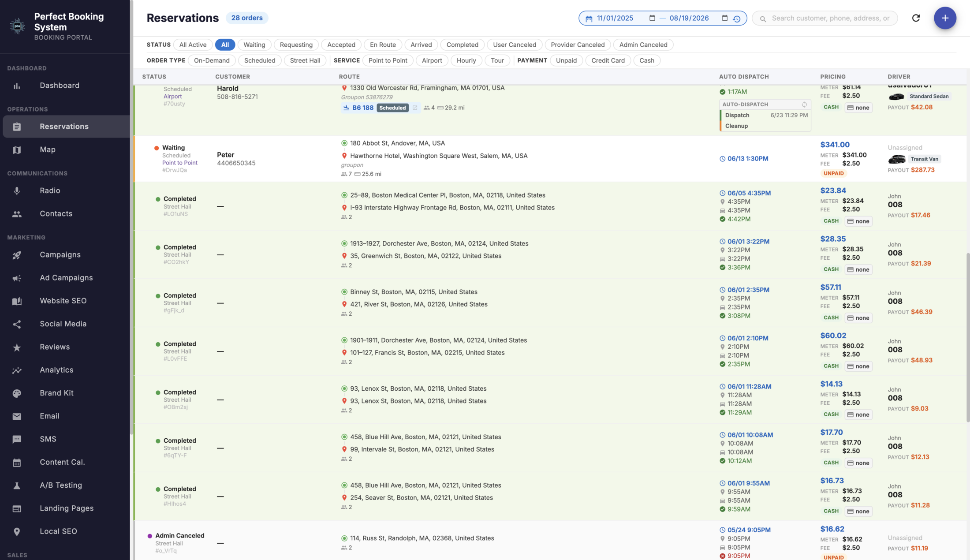The image size is (970, 560).
Task: Click the date range history reset icon
Action: pyautogui.click(x=737, y=19)
